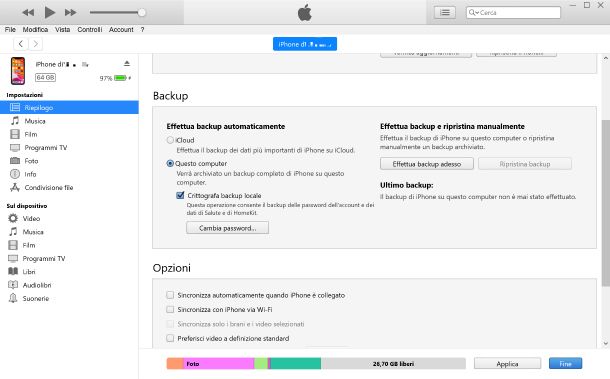Image resolution: width=610 pixels, height=379 pixels.
Task: Eject the iPhone with eject icon
Action: (x=127, y=63)
